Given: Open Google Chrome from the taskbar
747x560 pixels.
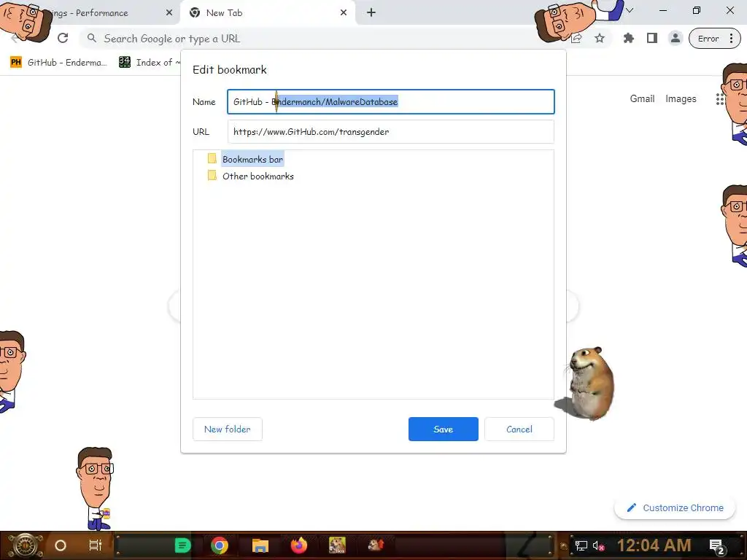Looking at the screenshot, I should coord(220,545).
